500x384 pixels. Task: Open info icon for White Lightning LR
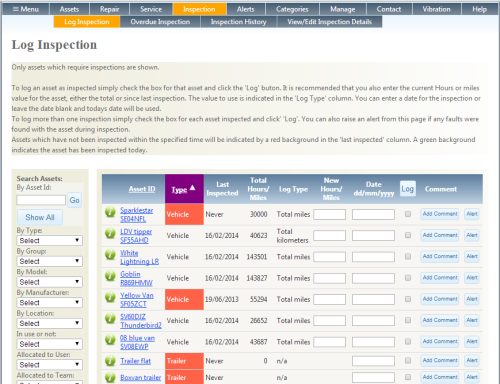(110, 254)
